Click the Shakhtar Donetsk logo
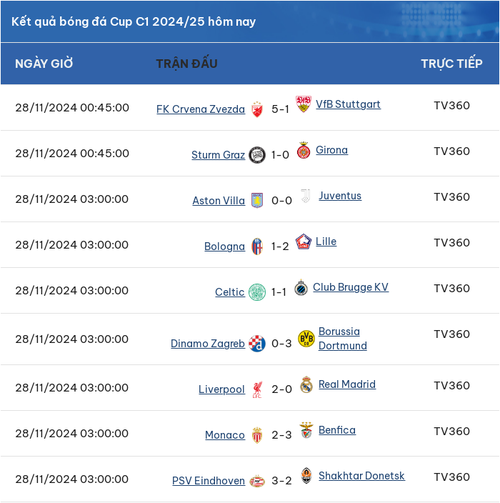Viewport: 500px width, 503px height. click(x=306, y=476)
